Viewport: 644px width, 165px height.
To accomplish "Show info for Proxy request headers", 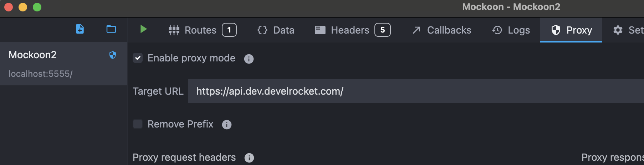I will [249, 158].
